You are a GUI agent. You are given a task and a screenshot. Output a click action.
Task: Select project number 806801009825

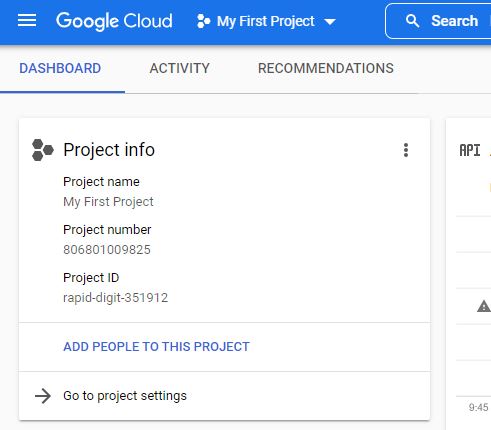107,250
